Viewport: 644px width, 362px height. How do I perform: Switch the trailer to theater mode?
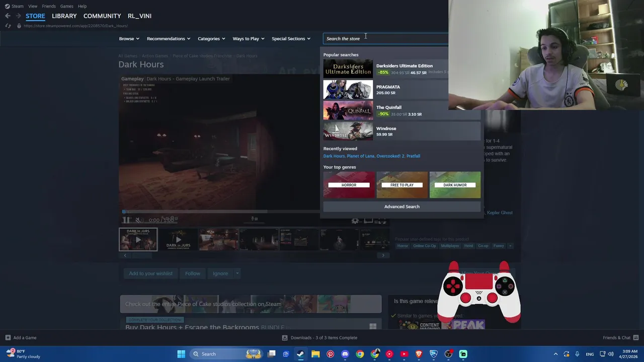point(369,220)
